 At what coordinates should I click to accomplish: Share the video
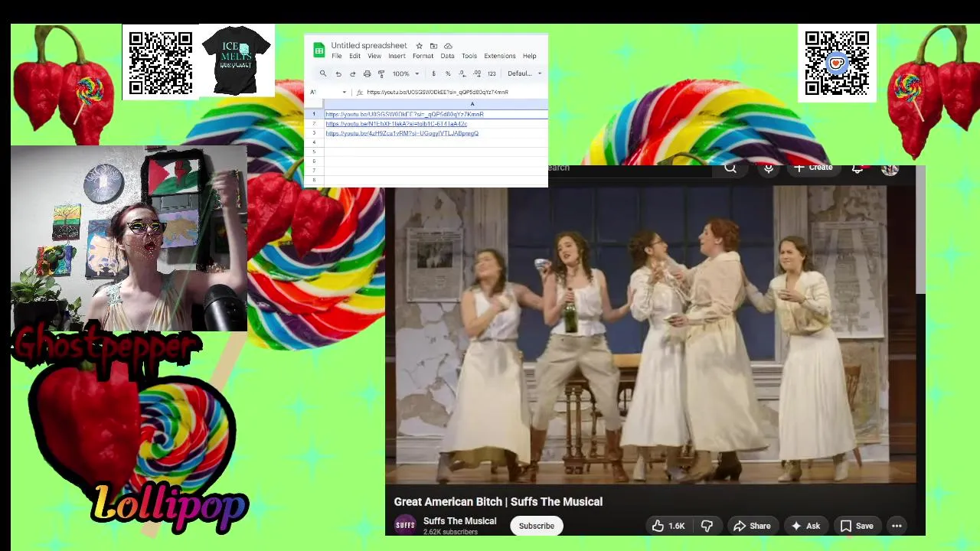pyautogui.click(x=752, y=526)
